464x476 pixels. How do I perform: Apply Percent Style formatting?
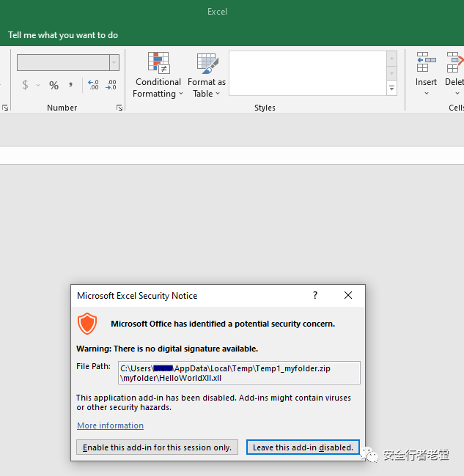(54, 85)
